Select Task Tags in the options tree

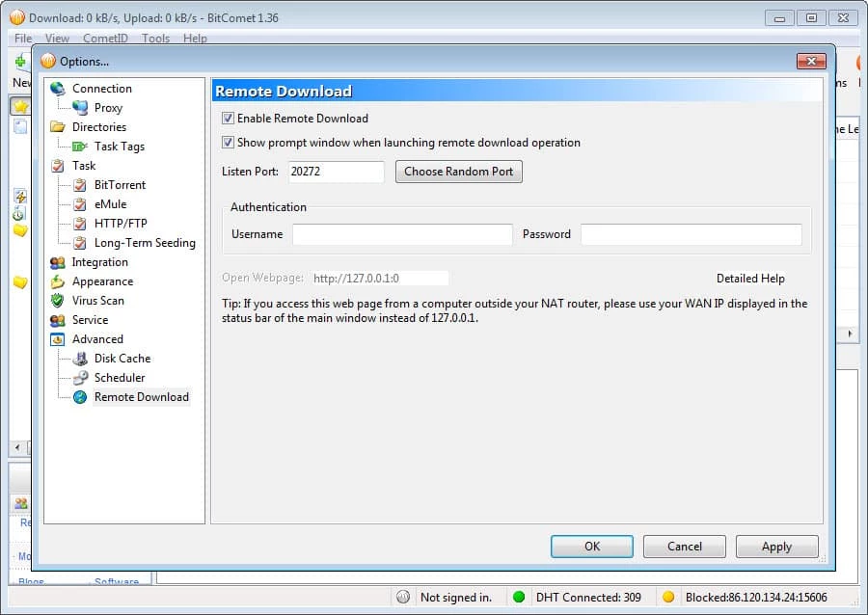(x=120, y=147)
